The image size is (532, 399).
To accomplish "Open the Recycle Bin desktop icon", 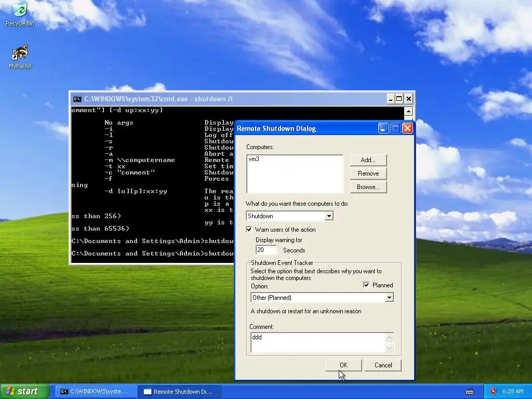I will (20, 14).
